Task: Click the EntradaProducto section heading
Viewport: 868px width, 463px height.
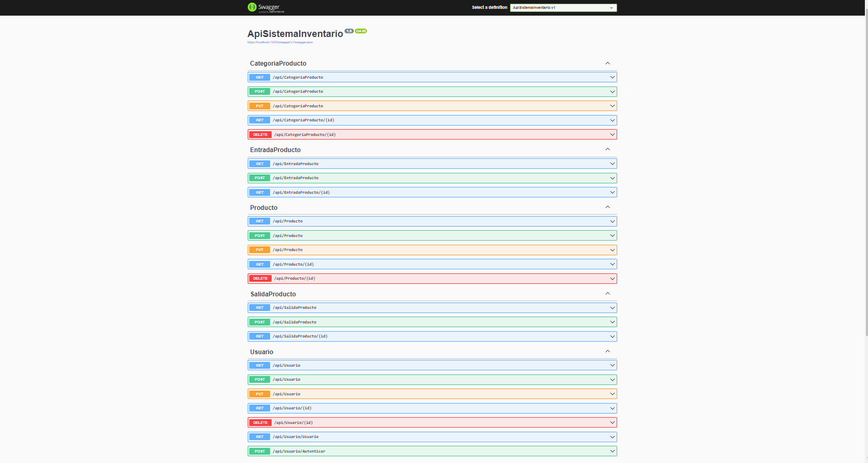Action: click(x=275, y=150)
